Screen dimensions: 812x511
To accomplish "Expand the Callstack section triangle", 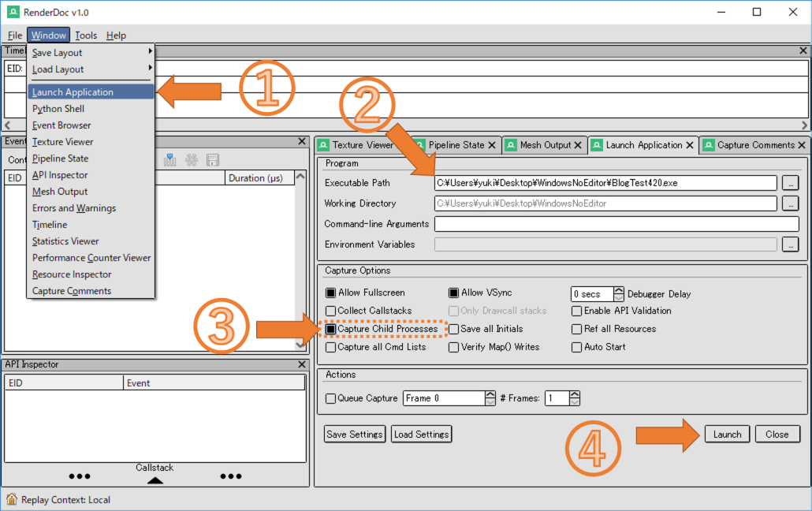I will coord(155,480).
